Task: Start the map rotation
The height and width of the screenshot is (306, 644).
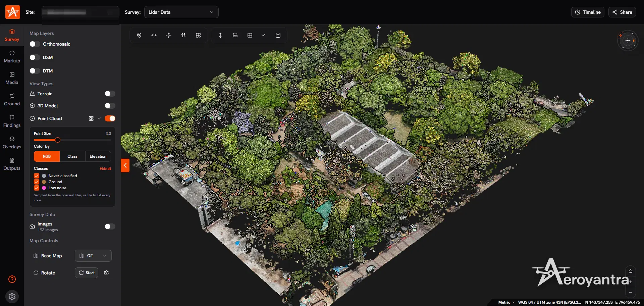Action: (87, 273)
